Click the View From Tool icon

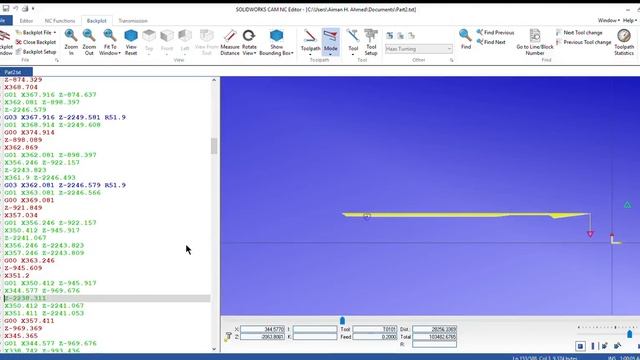[x=207, y=36]
